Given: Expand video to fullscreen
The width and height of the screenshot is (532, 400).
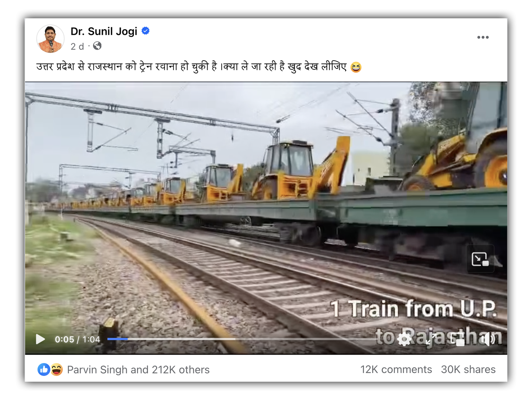Looking at the screenshot, I should pos(431,339).
